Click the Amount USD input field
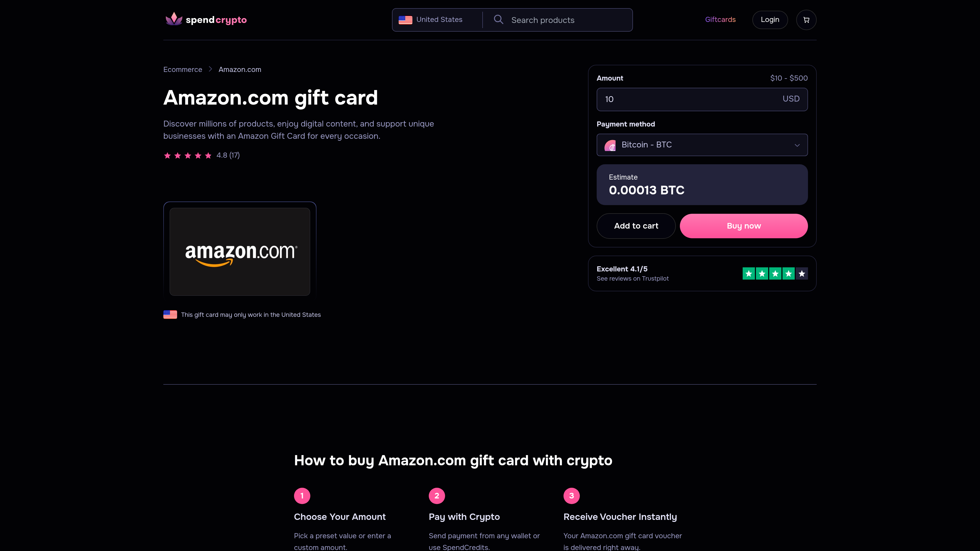 [702, 99]
